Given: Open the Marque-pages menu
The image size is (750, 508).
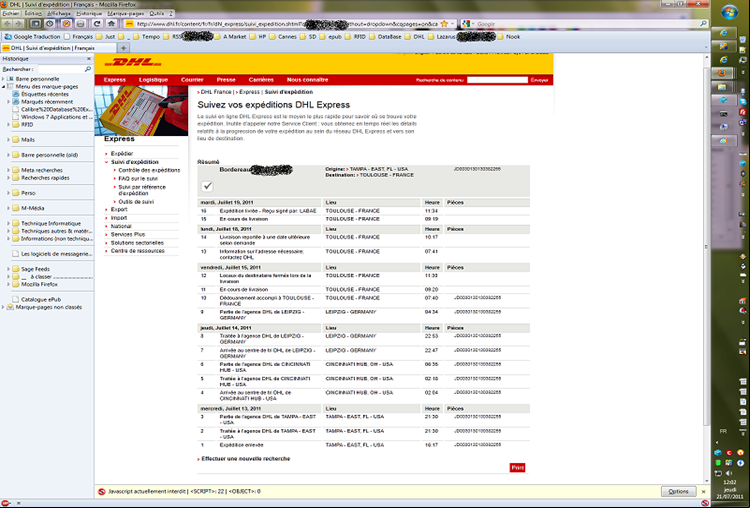Looking at the screenshot, I should tap(126, 13).
